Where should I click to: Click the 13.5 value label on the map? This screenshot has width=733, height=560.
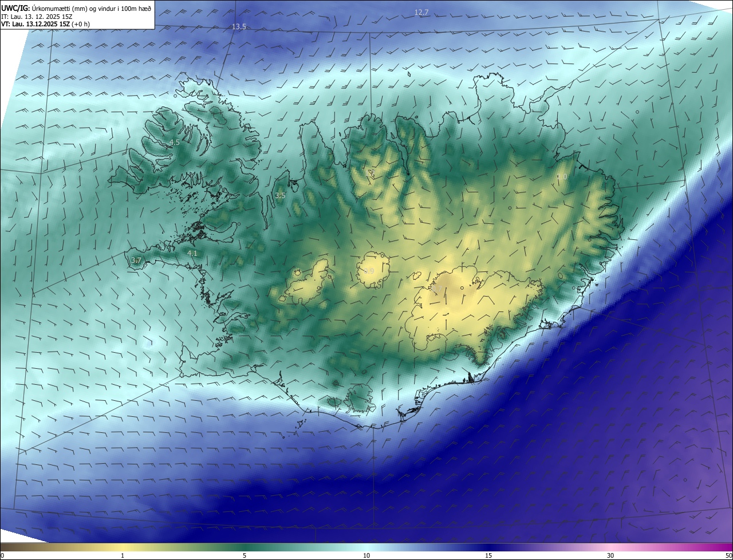[x=239, y=27]
